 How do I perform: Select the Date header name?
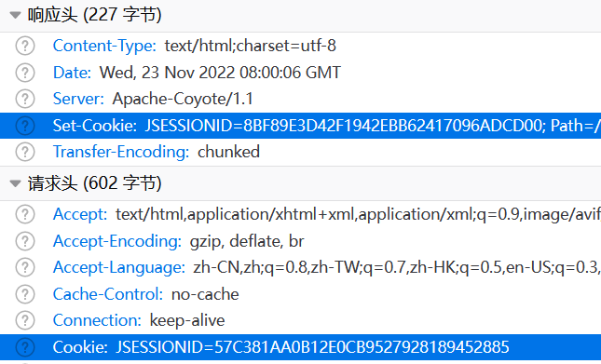coord(72,73)
